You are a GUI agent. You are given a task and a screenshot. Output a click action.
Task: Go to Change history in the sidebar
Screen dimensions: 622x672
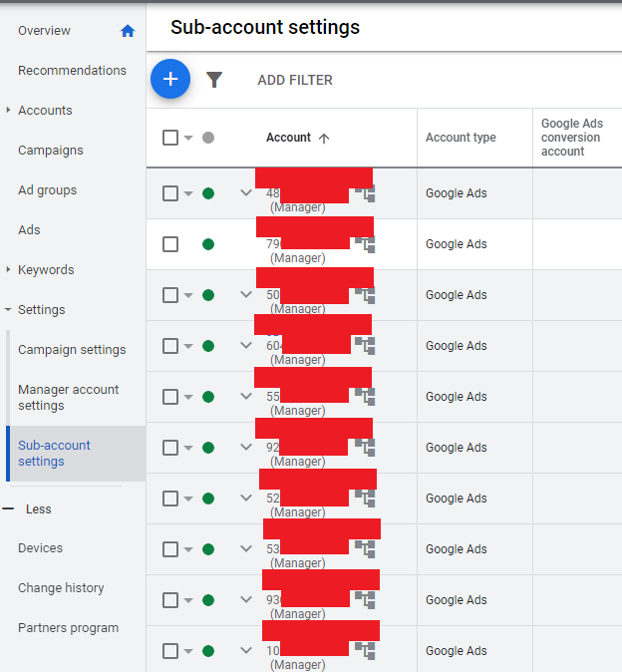click(x=61, y=588)
